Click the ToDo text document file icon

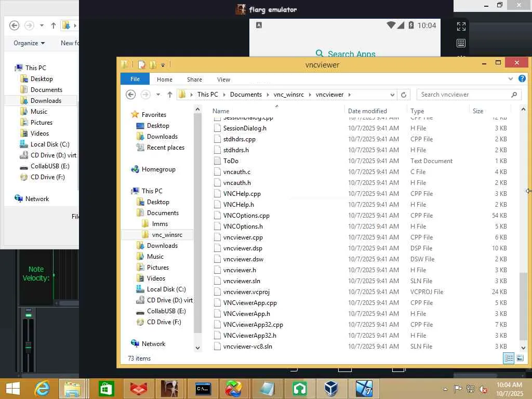pyautogui.click(x=217, y=161)
